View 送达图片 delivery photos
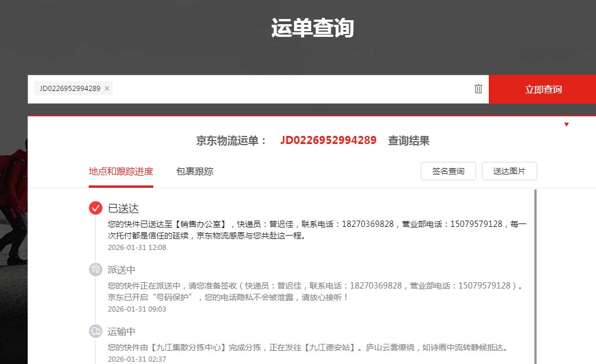The width and height of the screenshot is (596, 364). (509, 172)
